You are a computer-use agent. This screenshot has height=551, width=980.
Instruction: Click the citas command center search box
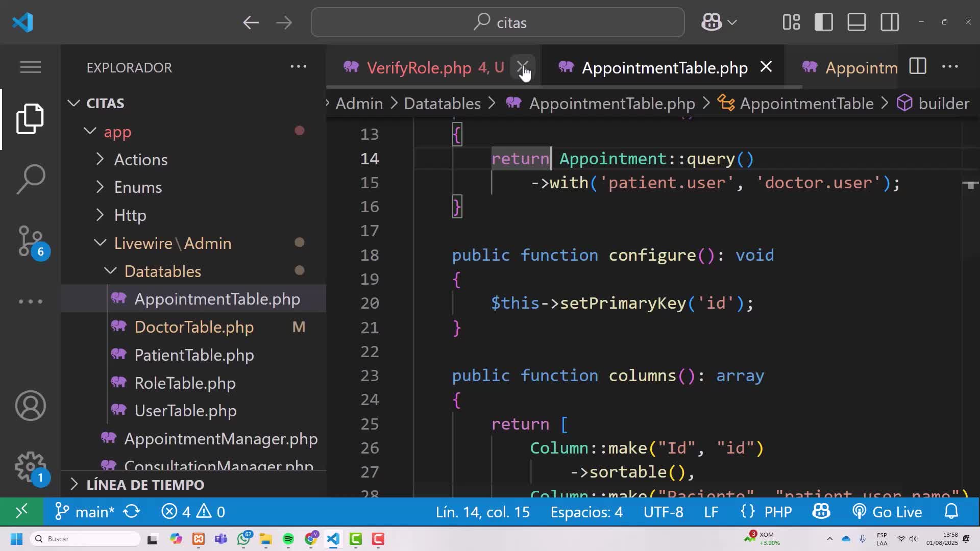[498, 22]
